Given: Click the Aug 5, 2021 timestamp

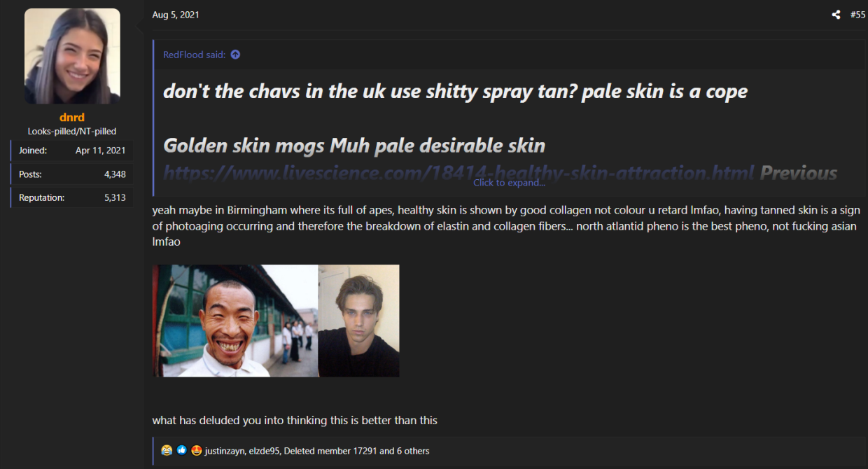Looking at the screenshot, I should (176, 15).
